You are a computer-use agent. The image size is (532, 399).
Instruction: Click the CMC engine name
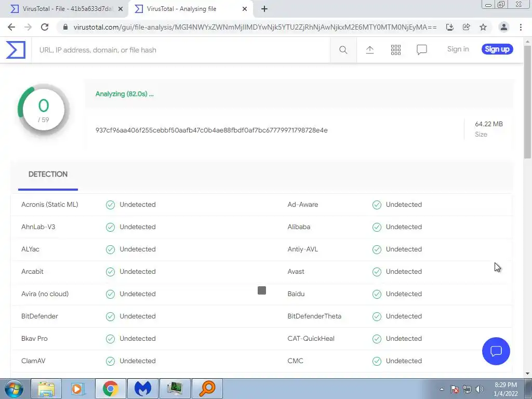[x=295, y=361]
